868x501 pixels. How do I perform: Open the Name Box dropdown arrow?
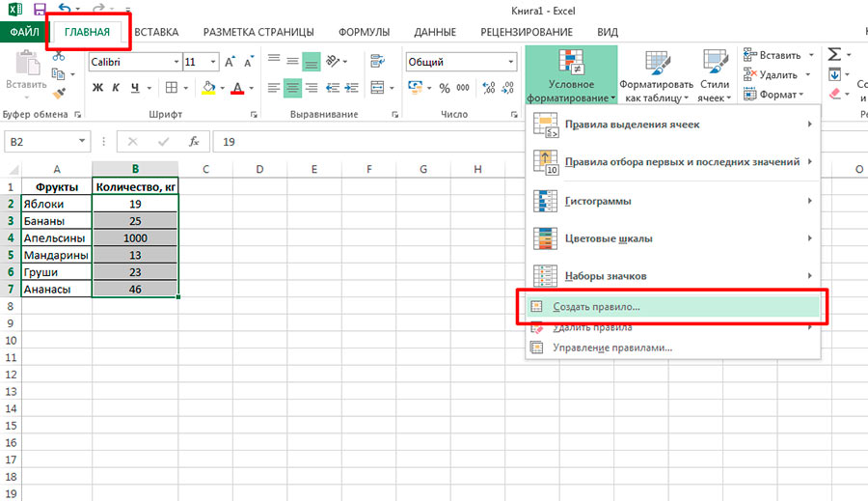coord(82,141)
